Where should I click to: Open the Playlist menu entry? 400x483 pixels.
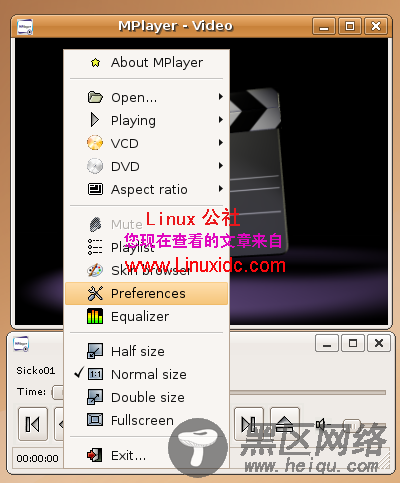click(146, 247)
